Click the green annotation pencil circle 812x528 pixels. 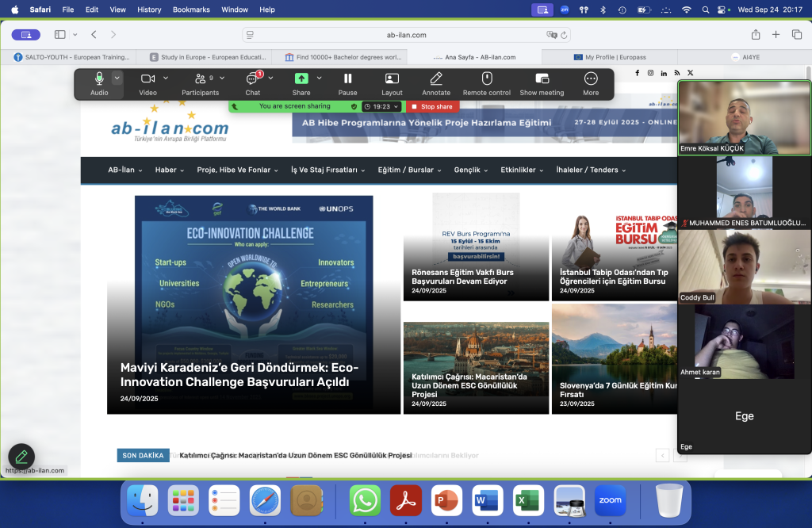pyautogui.click(x=21, y=457)
